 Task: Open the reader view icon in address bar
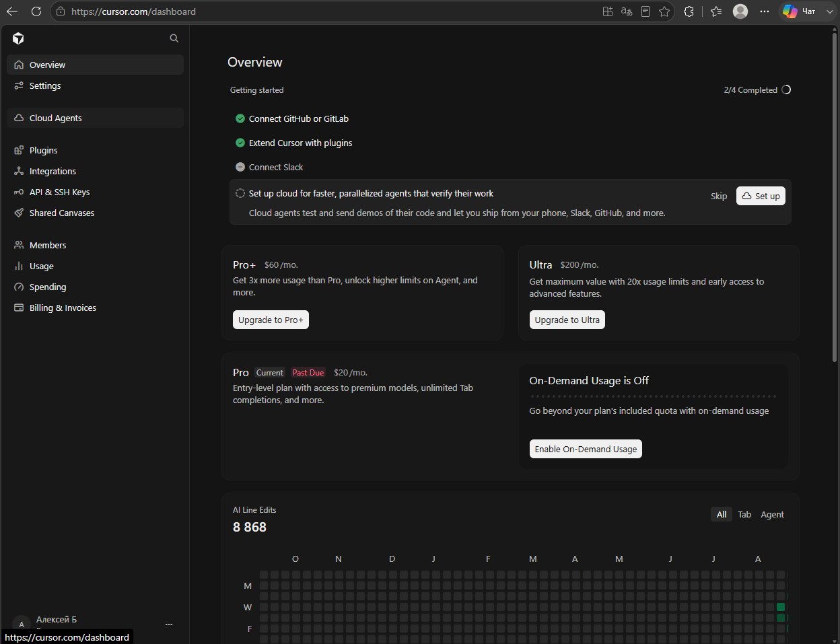pos(645,11)
